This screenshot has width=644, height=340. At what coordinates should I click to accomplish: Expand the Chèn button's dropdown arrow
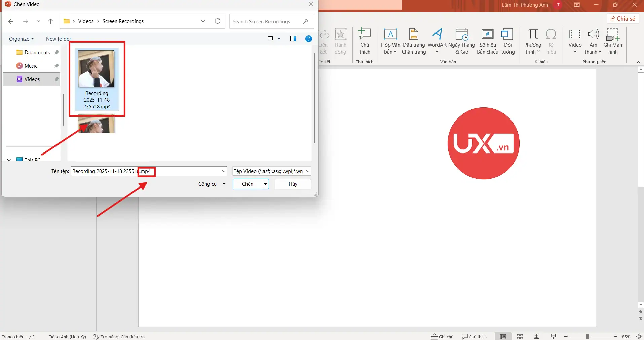[266, 184]
